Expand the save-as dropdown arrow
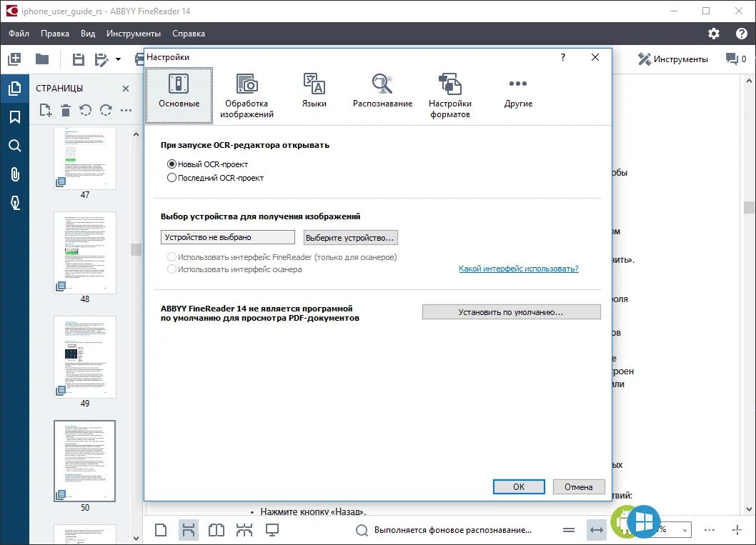The width and height of the screenshot is (756, 545). point(118,60)
